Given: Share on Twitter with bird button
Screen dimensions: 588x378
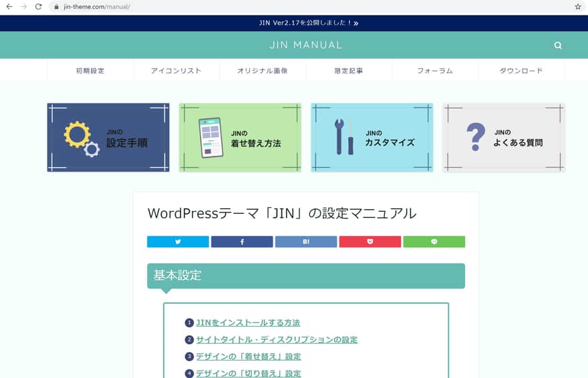Looking at the screenshot, I should [x=178, y=242].
